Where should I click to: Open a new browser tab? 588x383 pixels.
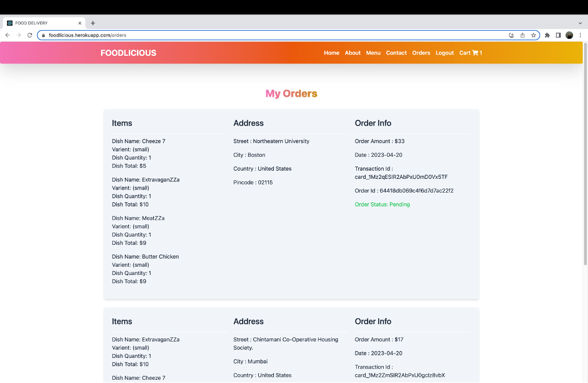(x=92, y=23)
